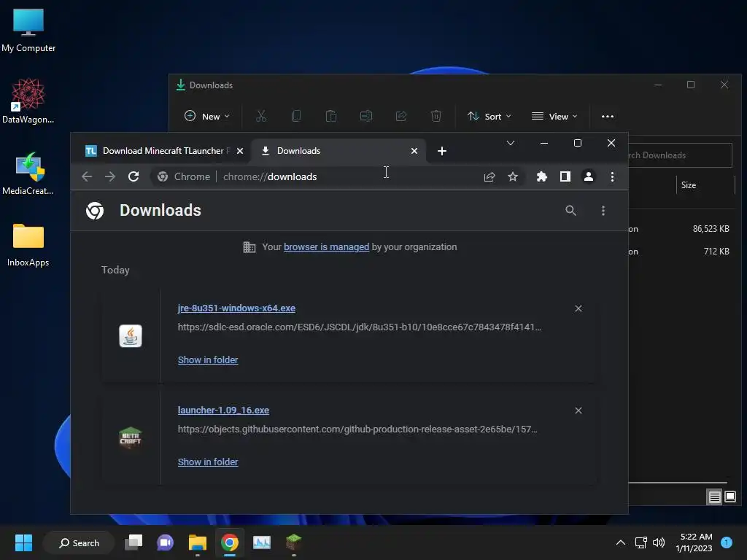The width and height of the screenshot is (747, 560).
Task: Click Copy icon in File Explorer toolbar
Action: point(296,116)
